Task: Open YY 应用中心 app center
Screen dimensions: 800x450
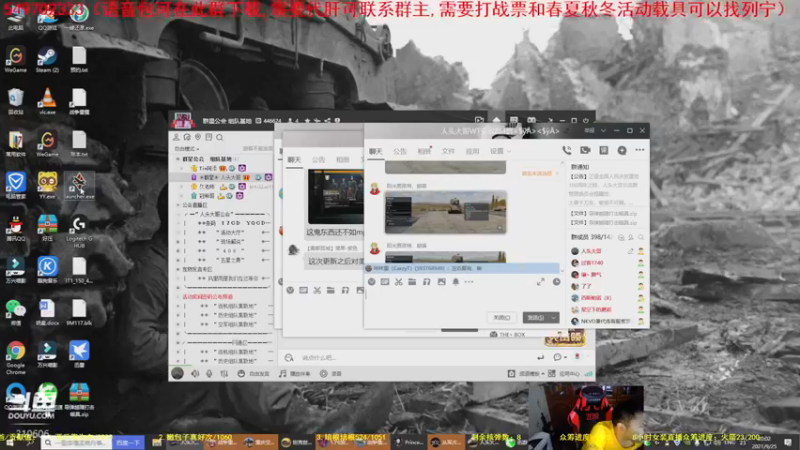Action: tap(564, 374)
